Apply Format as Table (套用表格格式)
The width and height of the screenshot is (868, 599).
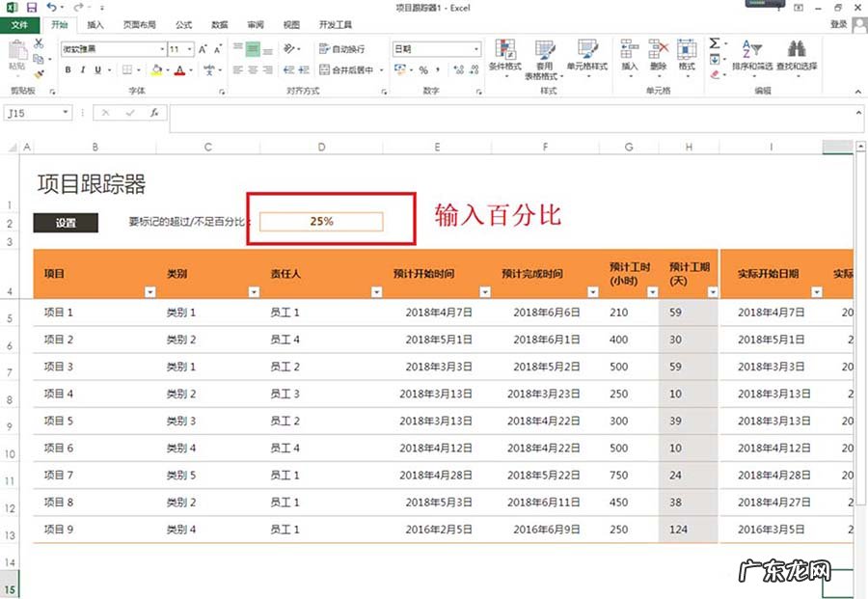coord(546,58)
